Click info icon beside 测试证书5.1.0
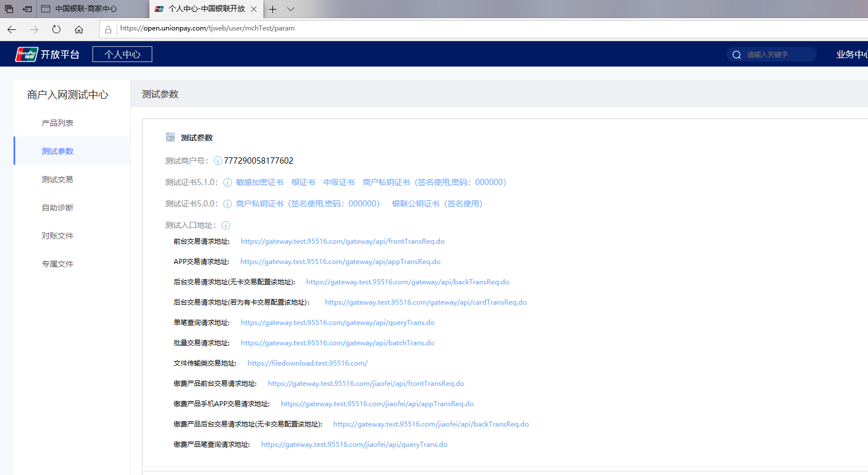Image resolution: width=868 pixels, height=475 pixels. pyautogui.click(x=227, y=182)
